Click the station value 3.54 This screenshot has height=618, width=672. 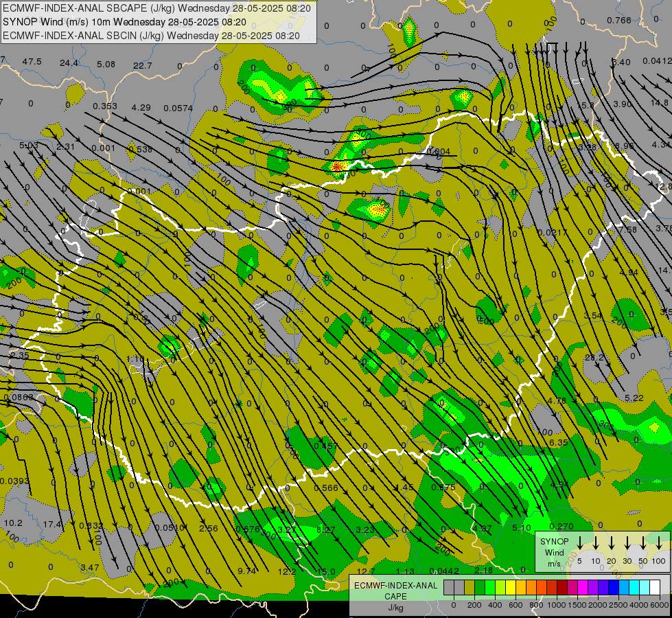[593, 315]
